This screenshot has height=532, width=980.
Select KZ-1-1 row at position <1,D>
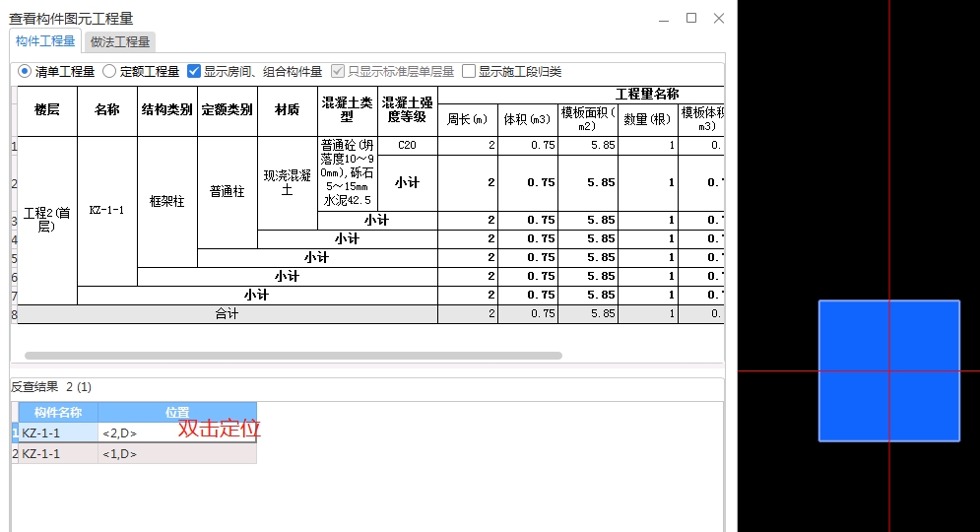pos(134,454)
